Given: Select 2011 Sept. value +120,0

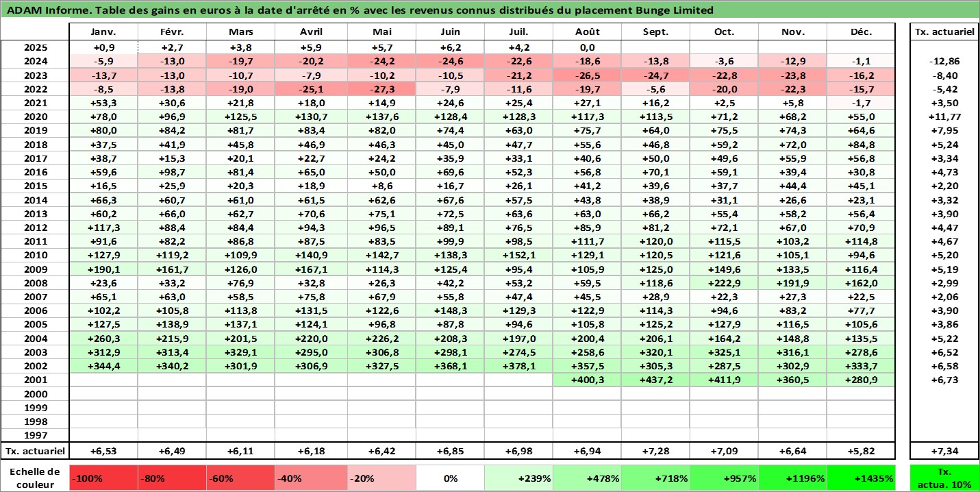Looking at the screenshot, I should coord(655,242).
